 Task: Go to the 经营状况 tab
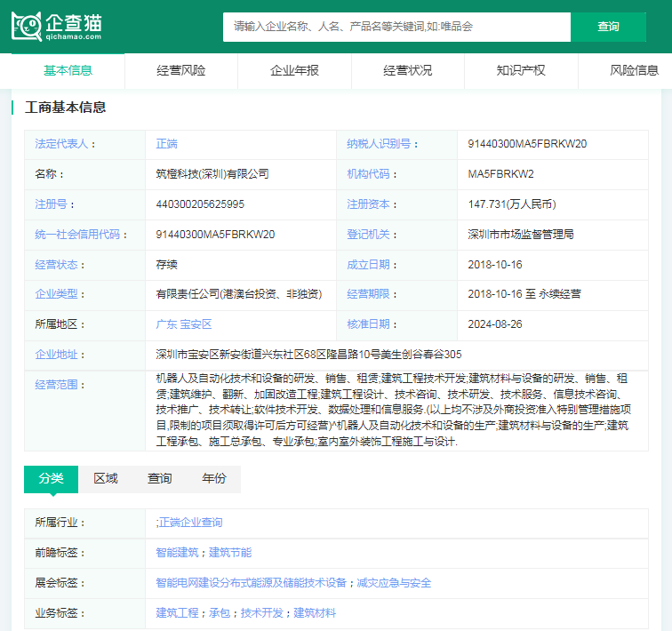[408, 70]
